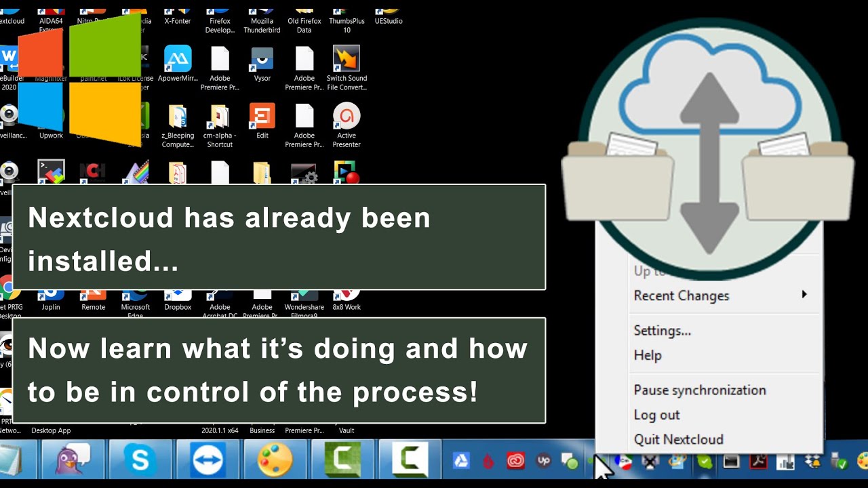Select the cm-alpha Shortcut desktop icon
This screenshot has height=488, width=868.
[220, 117]
